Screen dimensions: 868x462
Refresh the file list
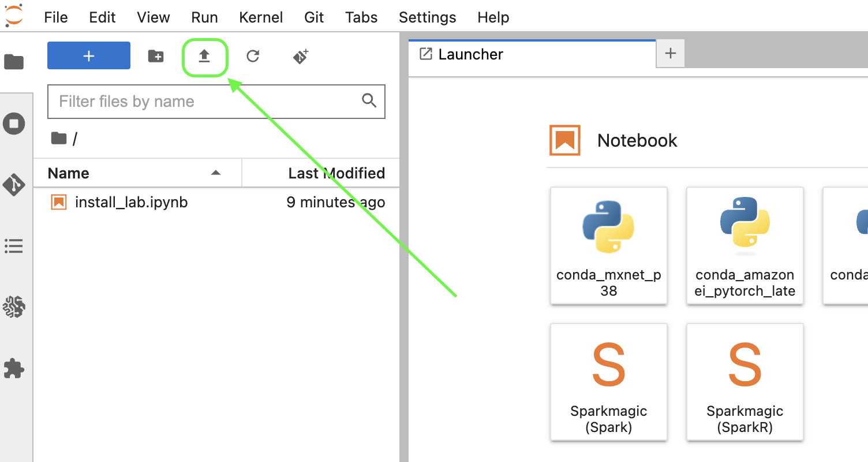click(253, 56)
